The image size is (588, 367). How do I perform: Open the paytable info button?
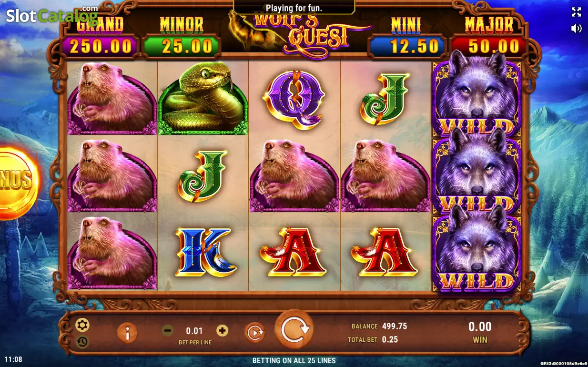[x=127, y=333]
